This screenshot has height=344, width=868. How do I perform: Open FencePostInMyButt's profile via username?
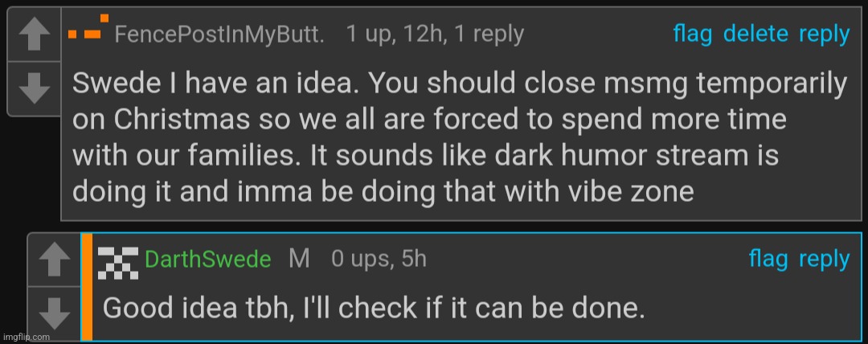219,35
